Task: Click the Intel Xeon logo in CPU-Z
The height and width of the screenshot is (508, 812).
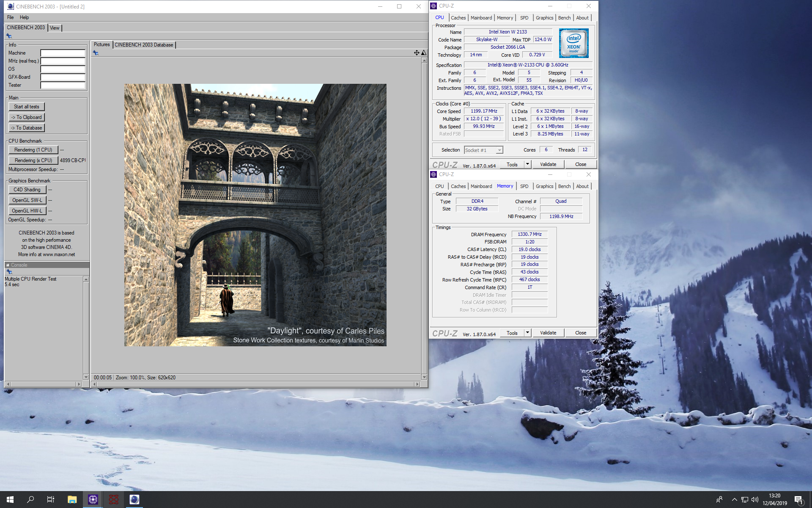Action: [573, 43]
